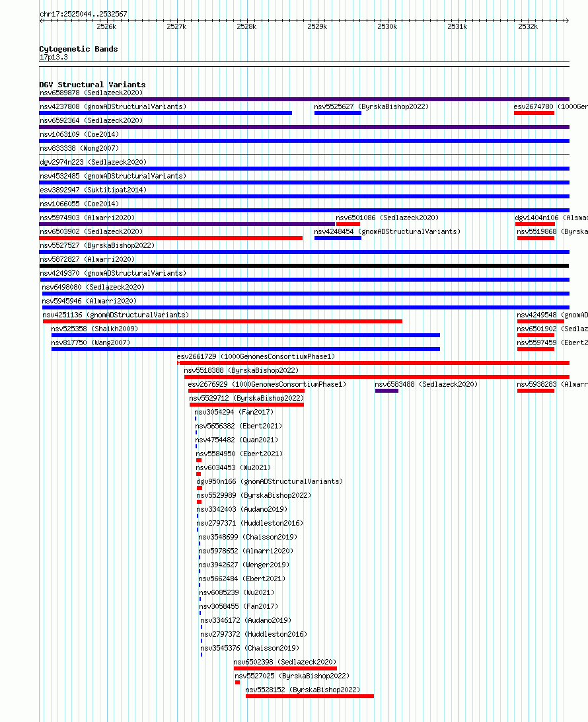Click nsv5872827 (Almarri2020) label
588x722 pixels.
coord(87,259)
